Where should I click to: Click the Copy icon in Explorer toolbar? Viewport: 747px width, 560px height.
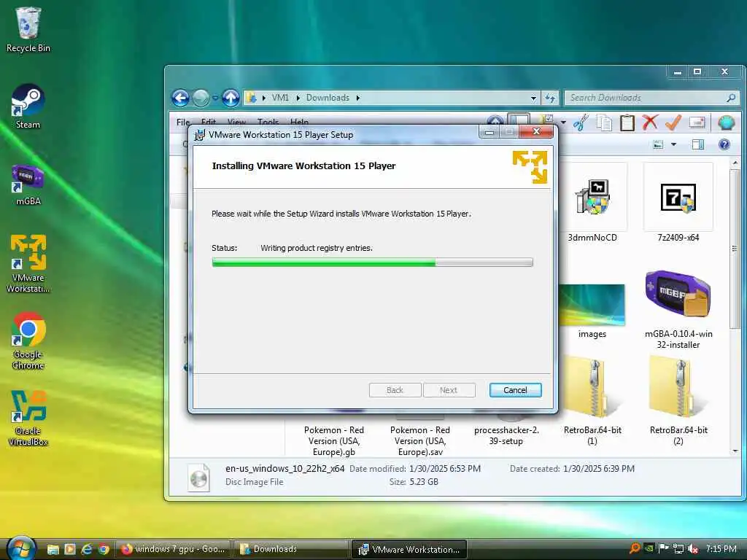click(x=604, y=122)
